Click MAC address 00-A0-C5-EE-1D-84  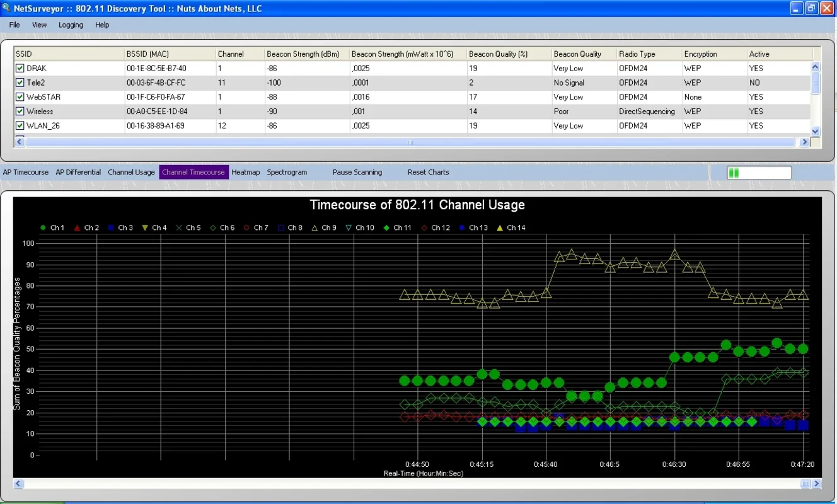(157, 112)
